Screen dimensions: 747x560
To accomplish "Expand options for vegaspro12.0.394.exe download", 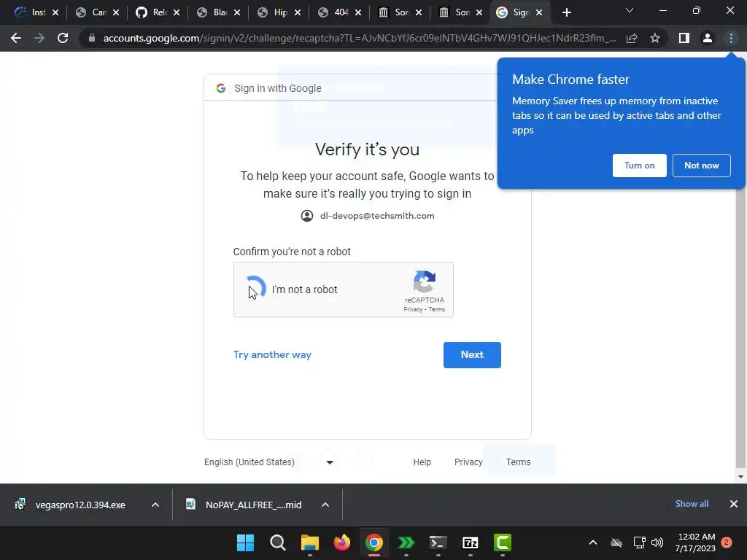I will point(155,505).
